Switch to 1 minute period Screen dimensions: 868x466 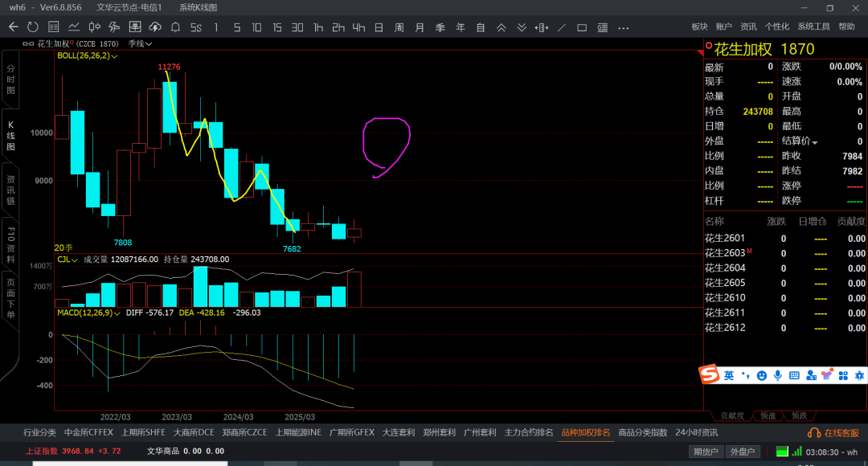coord(216,27)
